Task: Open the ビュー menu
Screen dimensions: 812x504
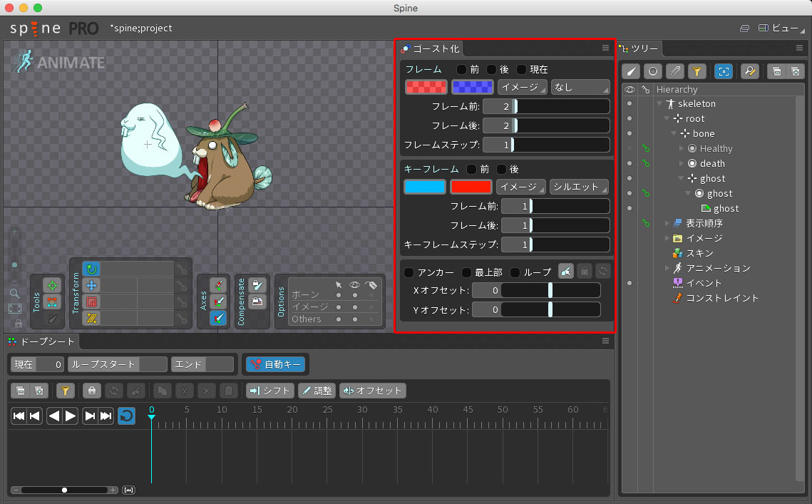Action: tap(781, 28)
